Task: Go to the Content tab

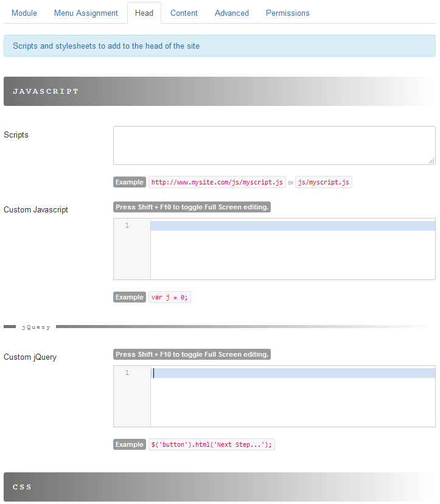Action: click(x=184, y=13)
